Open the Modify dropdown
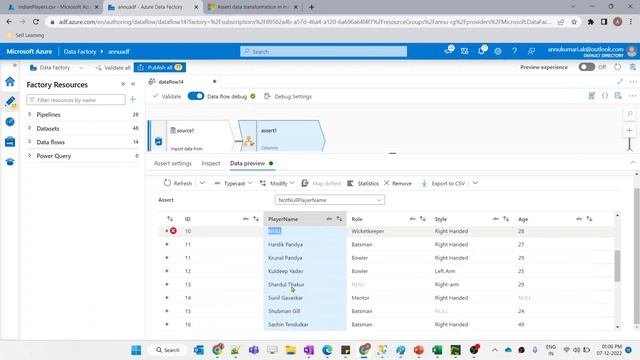Screen dimensions: 640x360 (277, 183)
